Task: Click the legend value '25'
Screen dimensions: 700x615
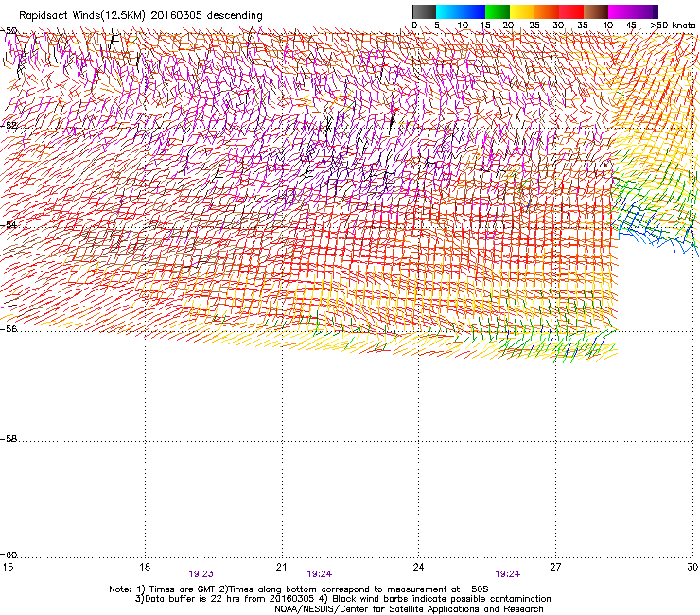Action: [534, 26]
